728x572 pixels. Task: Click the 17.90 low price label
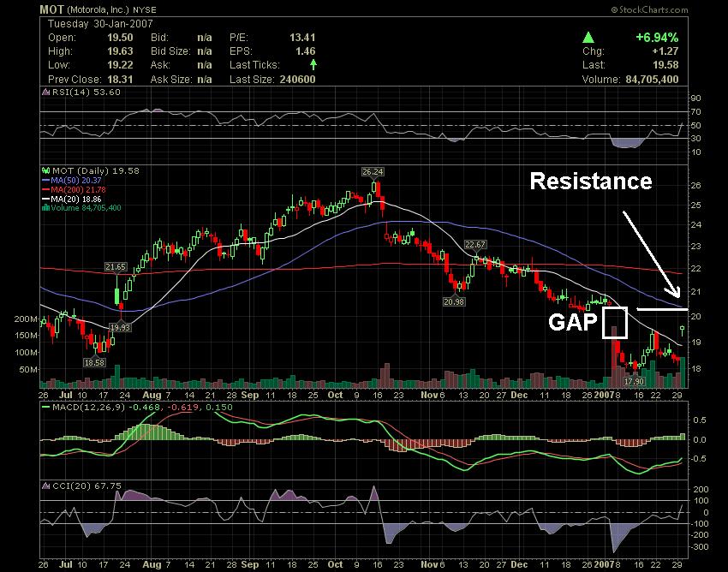(x=634, y=382)
